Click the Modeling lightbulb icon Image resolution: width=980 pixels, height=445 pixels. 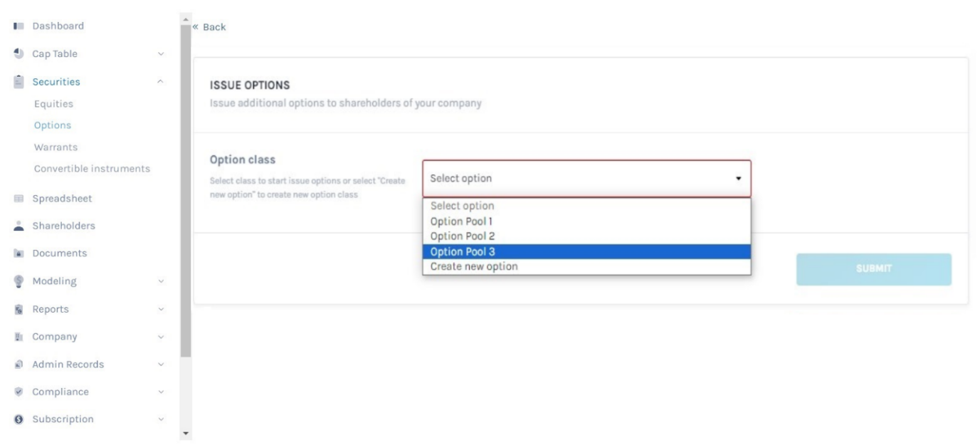coord(19,281)
